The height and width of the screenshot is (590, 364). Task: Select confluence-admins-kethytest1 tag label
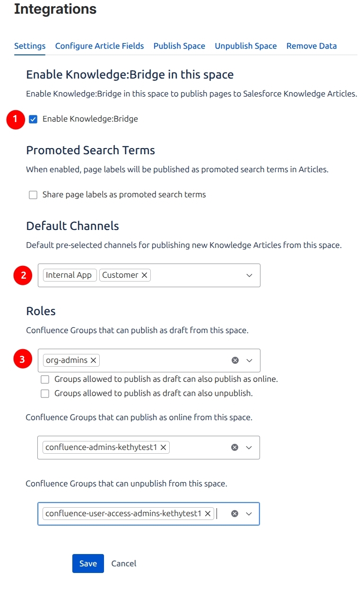101,448
